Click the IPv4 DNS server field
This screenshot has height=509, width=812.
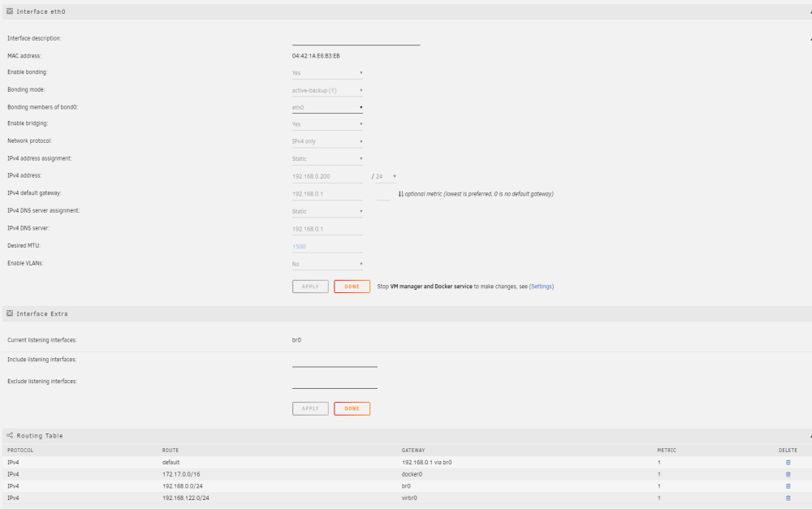coord(327,229)
